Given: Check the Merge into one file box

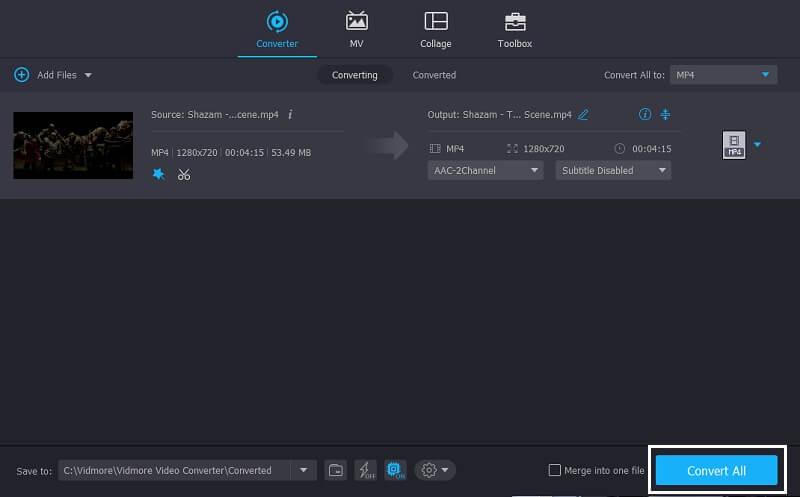Looking at the screenshot, I should click(555, 471).
